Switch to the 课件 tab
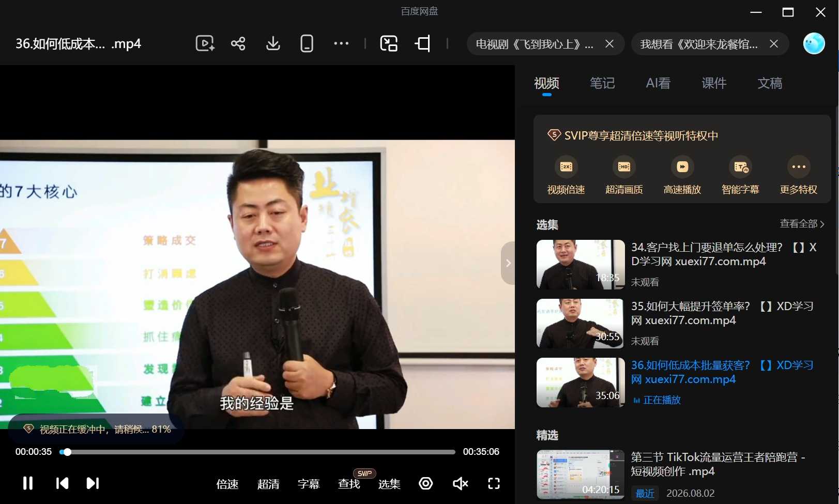The height and width of the screenshot is (504, 839). 714,83
